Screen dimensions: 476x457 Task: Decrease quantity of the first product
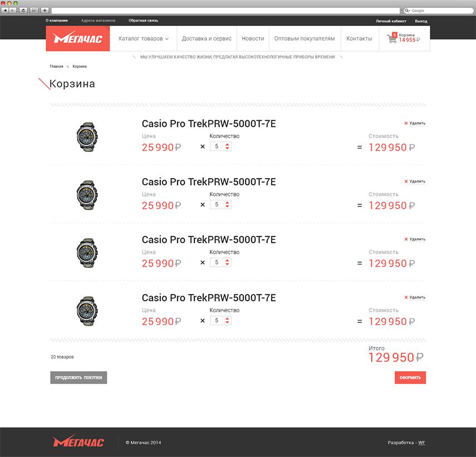pyautogui.click(x=227, y=149)
